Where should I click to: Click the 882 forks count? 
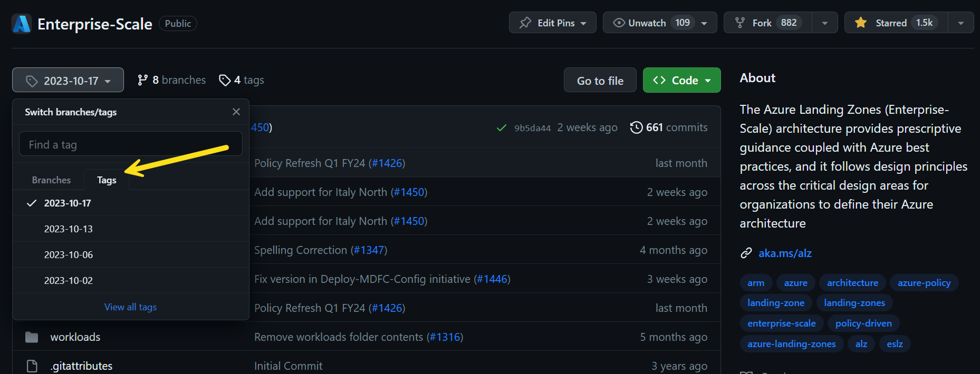[789, 23]
